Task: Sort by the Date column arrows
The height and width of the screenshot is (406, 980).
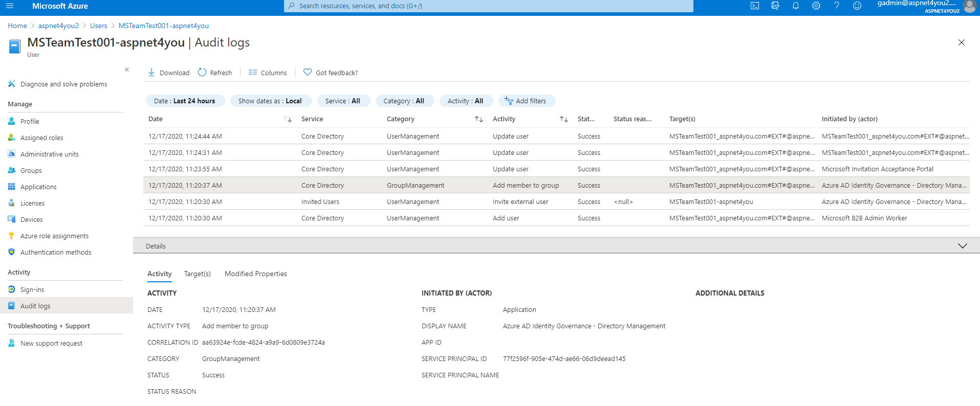Action: pyautogui.click(x=288, y=119)
